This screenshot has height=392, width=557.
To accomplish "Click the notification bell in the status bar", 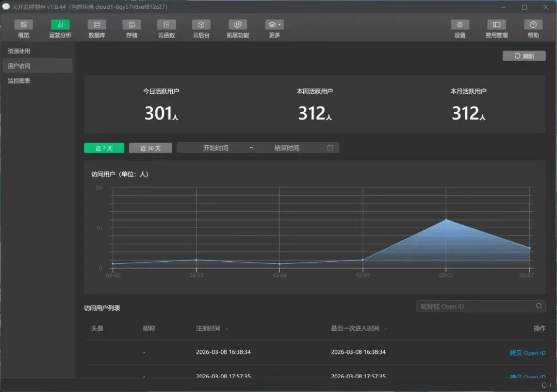I will (x=544, y=385).
